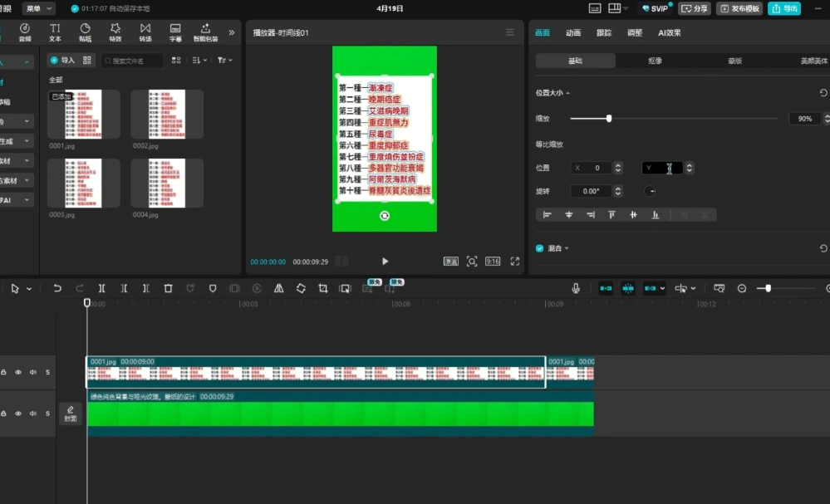
Task: Open the 转场 transitions panel
Action: click(145, 32)
